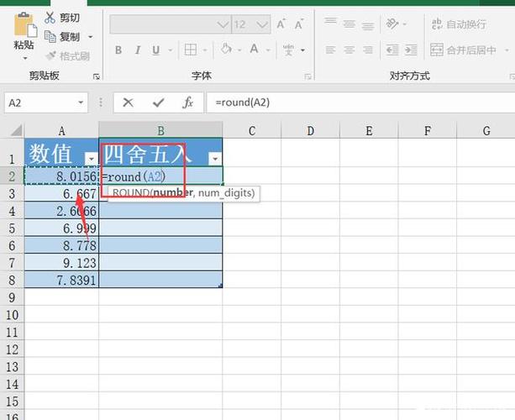This screenshot has width=515, height=420.
Task: Select row 10 header
Action: pos(12,315)
